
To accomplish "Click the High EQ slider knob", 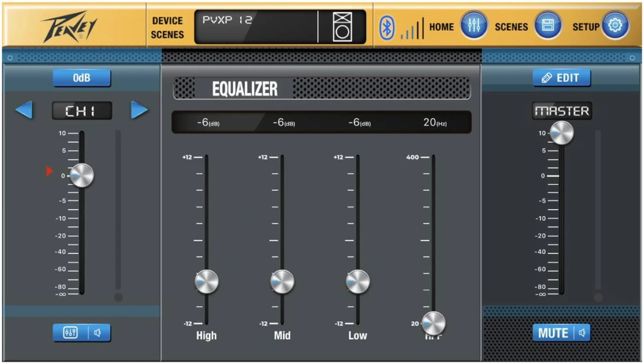I will coord(207,281).
